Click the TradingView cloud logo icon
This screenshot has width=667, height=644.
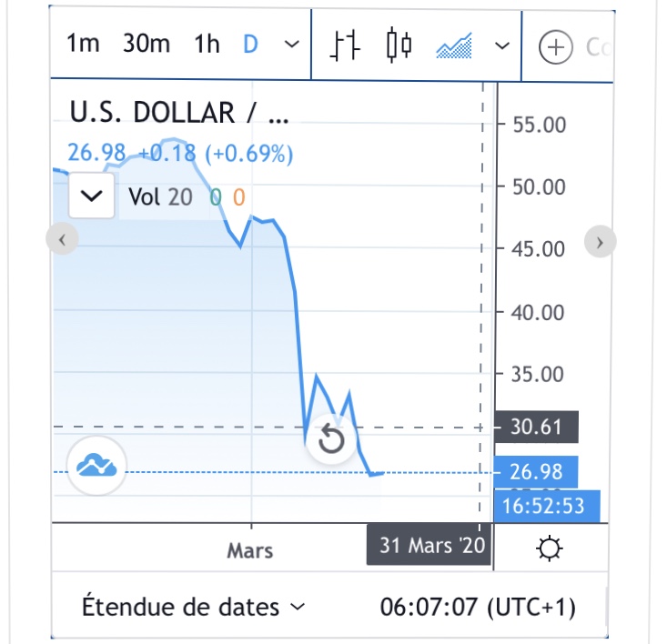pyautogui.click(x=96, y=465)
